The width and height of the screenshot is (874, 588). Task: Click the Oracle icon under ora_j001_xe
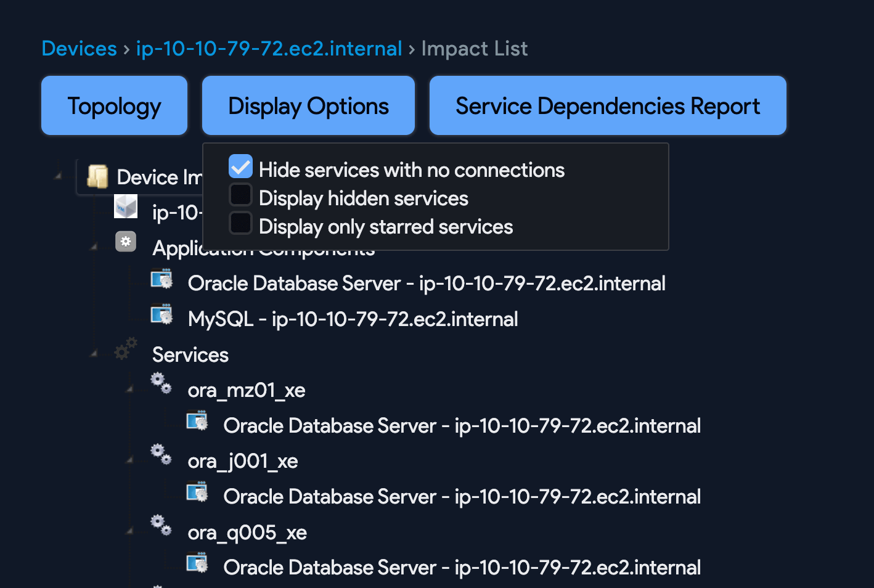197,492
